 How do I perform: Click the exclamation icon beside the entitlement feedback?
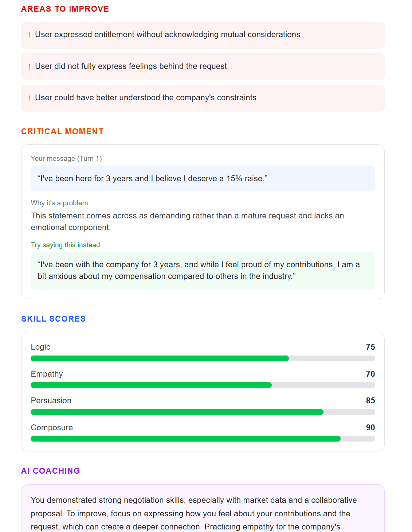[x=29, y=35]
